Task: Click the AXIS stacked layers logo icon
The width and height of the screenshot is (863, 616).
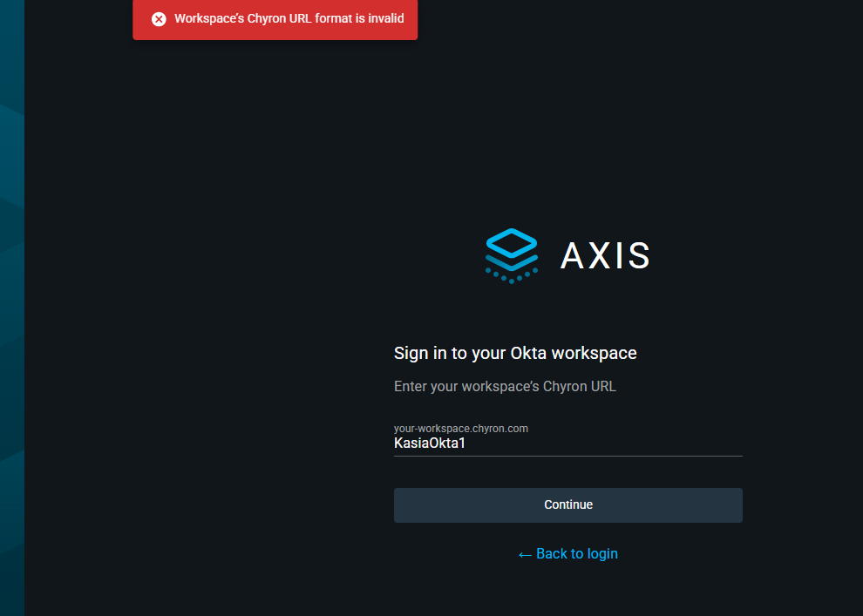Action: [x=512, y=247]
